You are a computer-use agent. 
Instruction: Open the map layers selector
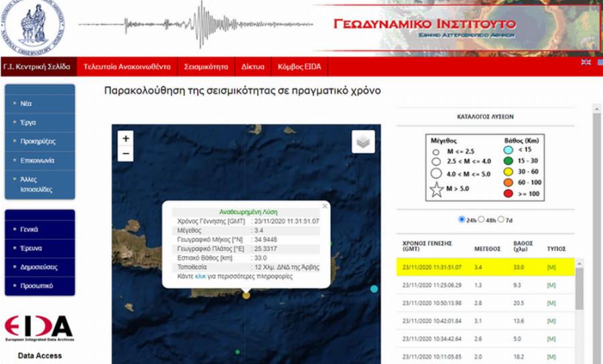(363, 142)
